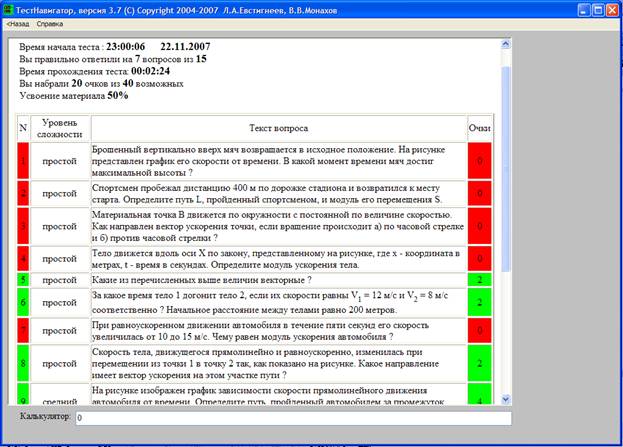Click red number cell of question 1
623x447 pixels.
[x=23, y=161]
